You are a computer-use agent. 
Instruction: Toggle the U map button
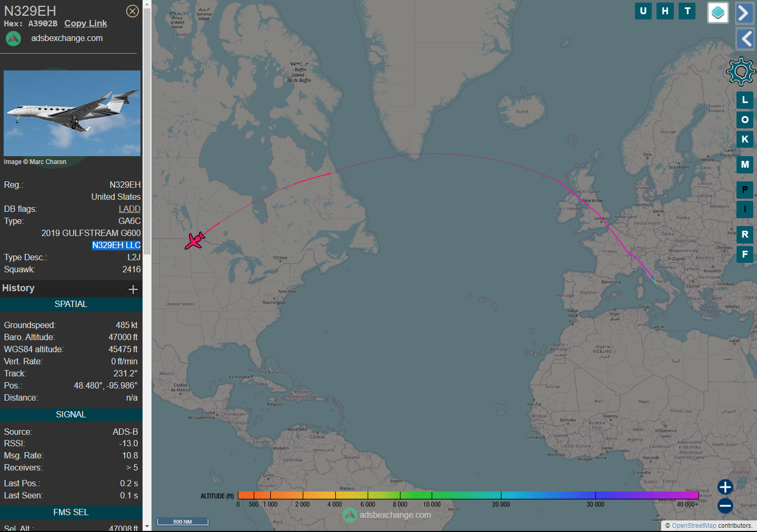coord(643,11)
